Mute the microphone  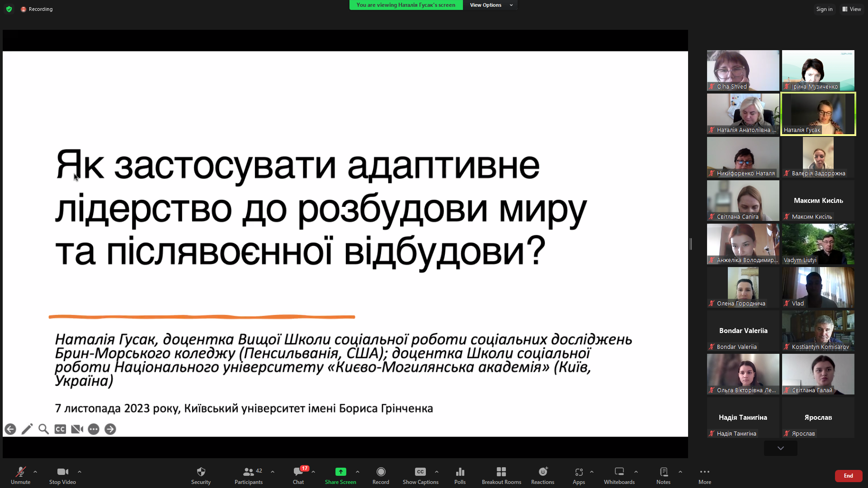[x=20, y=474]
